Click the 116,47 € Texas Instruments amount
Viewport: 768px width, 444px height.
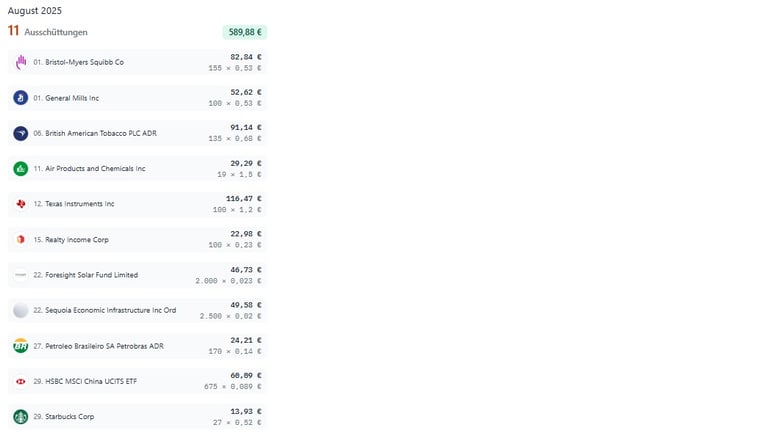click(243, 198)
